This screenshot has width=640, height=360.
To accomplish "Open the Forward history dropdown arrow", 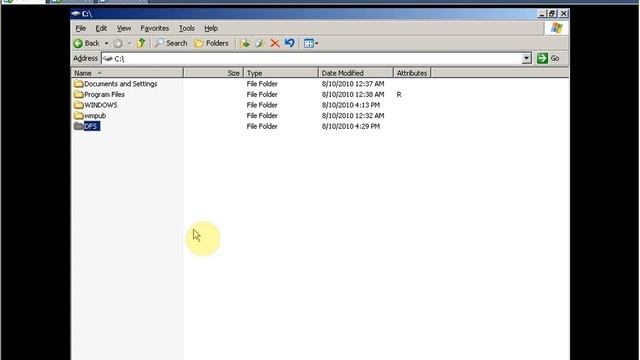I will [129, 43].
